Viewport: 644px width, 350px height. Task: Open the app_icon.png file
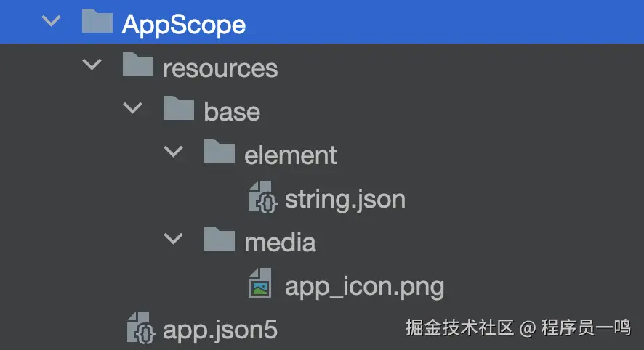[x=364, y=286]
